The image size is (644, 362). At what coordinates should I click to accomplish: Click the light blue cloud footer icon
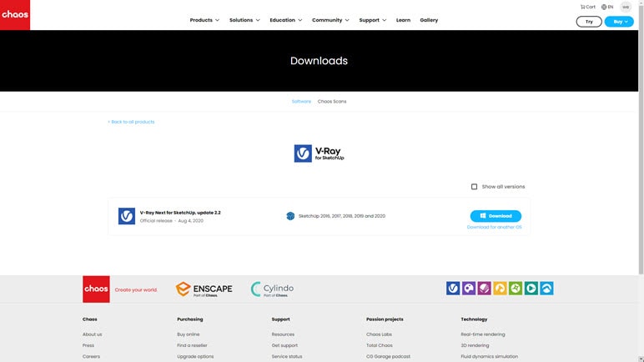546,289
